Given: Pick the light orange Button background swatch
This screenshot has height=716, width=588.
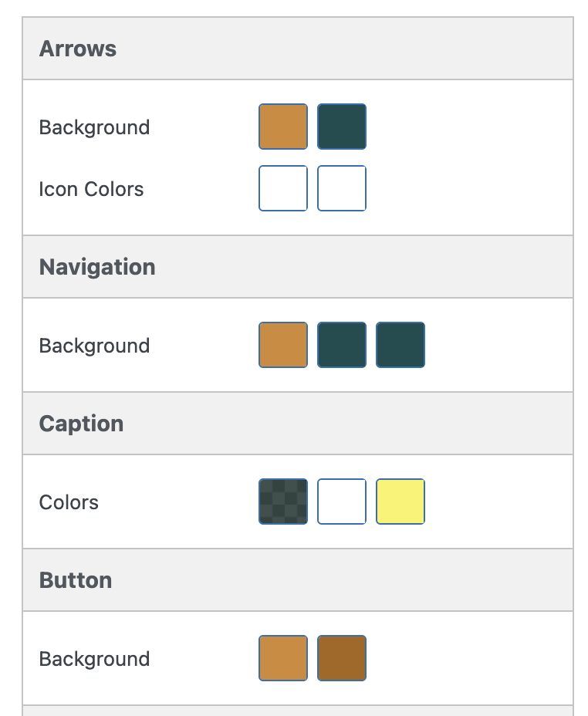Looking at the screenshot, I should pyautogui.click(x=282, y=658).
